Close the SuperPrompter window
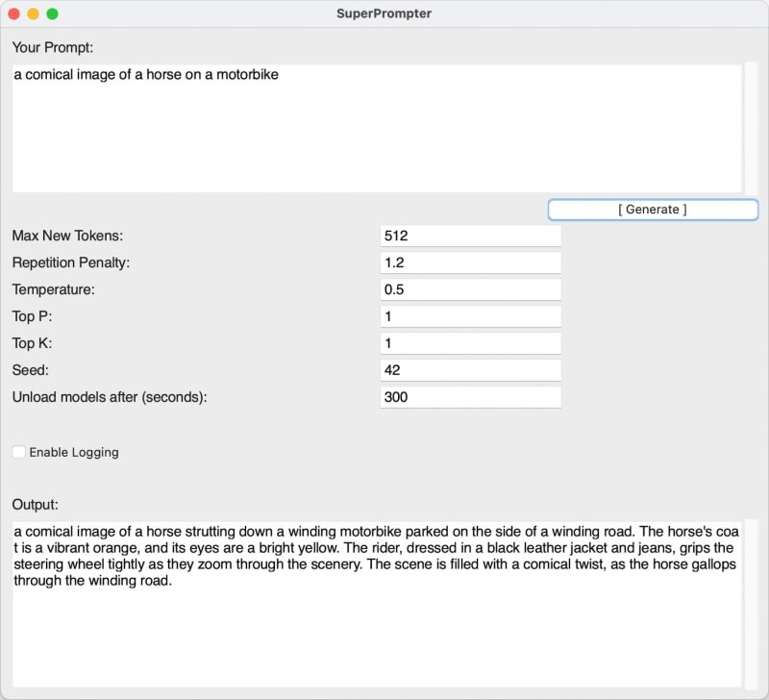Viewport: 769px width, 700px height. pyautogui.click(x=14, y=14)
